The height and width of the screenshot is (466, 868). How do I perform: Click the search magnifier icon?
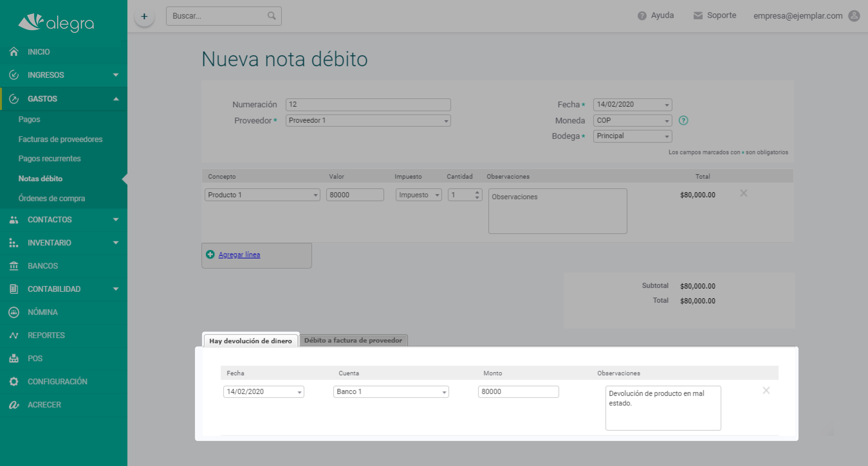coord(272,16)
